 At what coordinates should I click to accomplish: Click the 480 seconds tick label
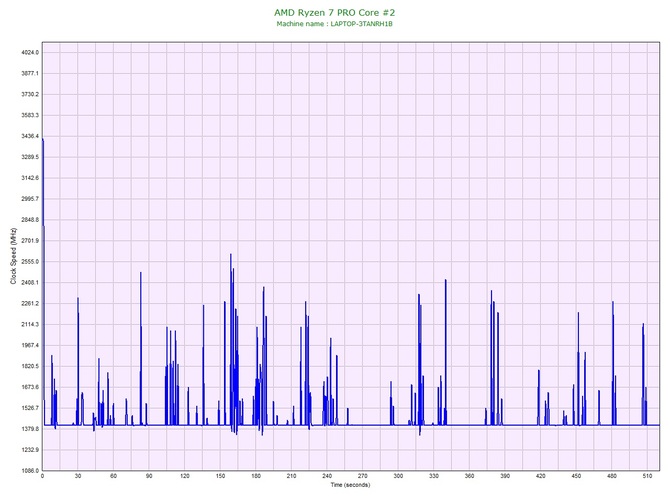pos(612,476)
